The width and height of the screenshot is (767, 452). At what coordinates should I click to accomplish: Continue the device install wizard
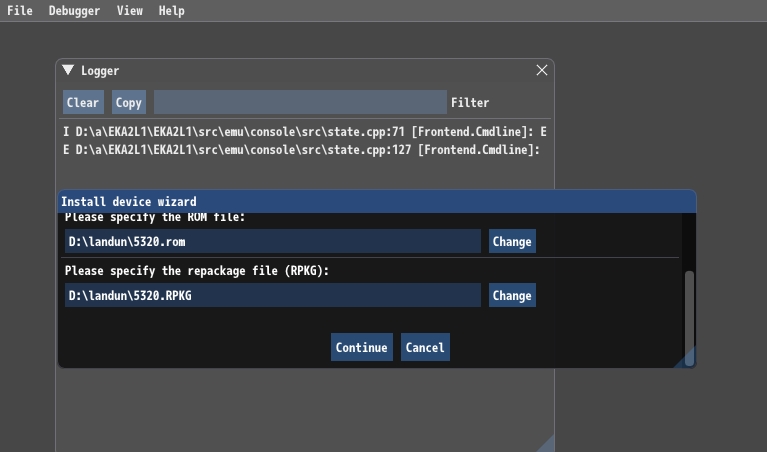click(361, 347)
